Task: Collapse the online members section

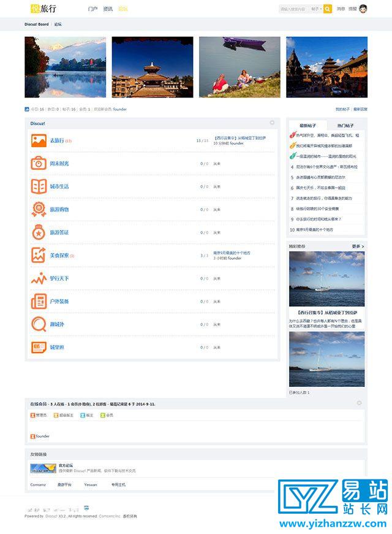Action: pos(359,403)
